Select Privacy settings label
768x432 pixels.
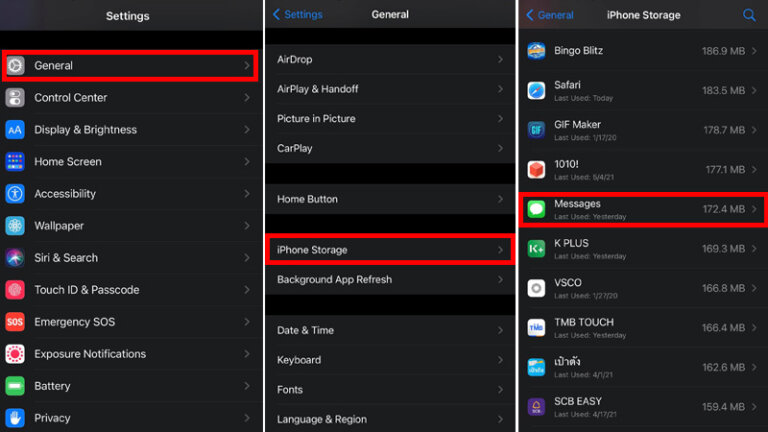52,418
